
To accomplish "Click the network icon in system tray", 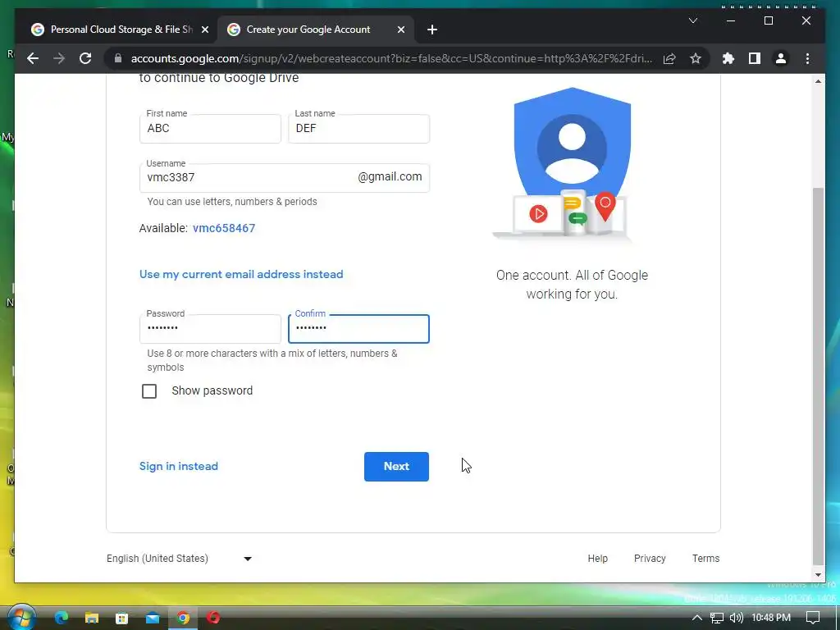I will point(717,619).
